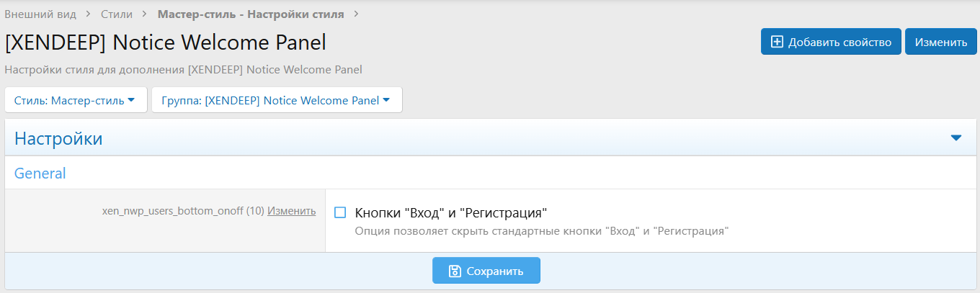Click the "General" section heading
The height and width of the screenshot is (293, 980).
(40, 173)
